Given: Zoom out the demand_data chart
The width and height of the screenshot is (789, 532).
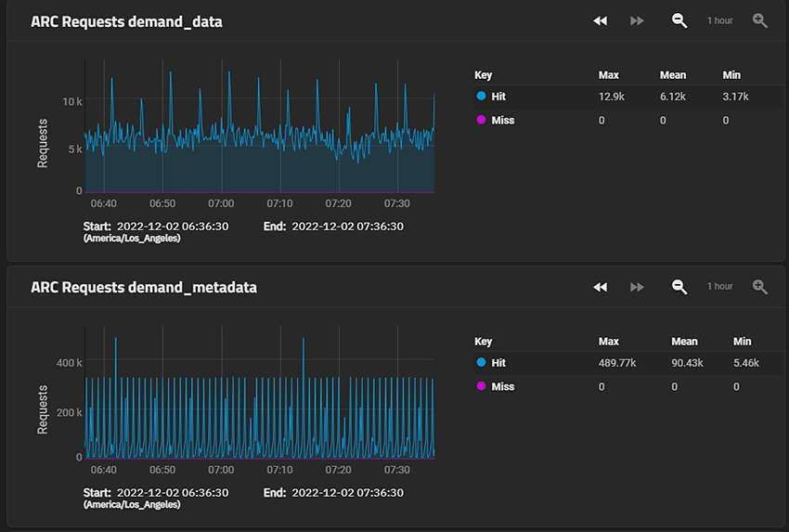Looking at the screenshot, I should point(679,20).
